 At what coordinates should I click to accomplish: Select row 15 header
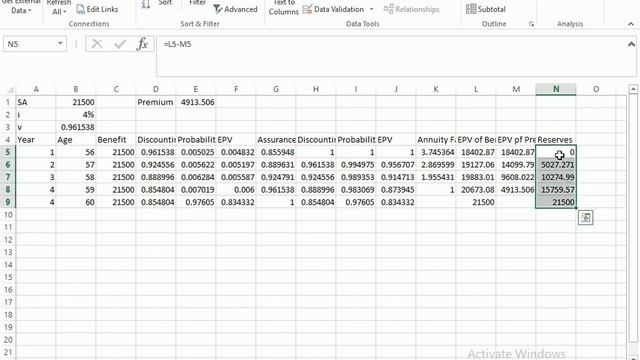[x=8, y=277]
